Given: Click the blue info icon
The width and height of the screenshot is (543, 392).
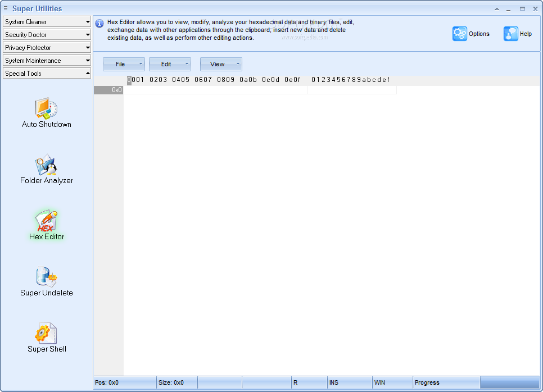Looking at the screenshot, I should (x=99, y=24).
